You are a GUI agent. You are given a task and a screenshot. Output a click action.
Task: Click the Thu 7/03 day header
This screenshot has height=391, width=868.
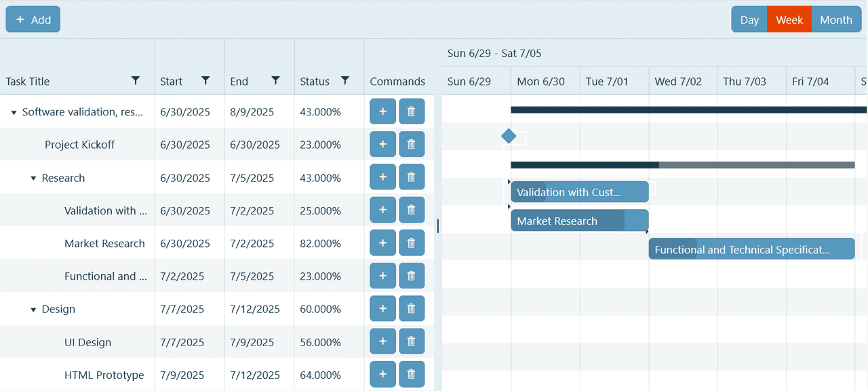click(752, 81)
